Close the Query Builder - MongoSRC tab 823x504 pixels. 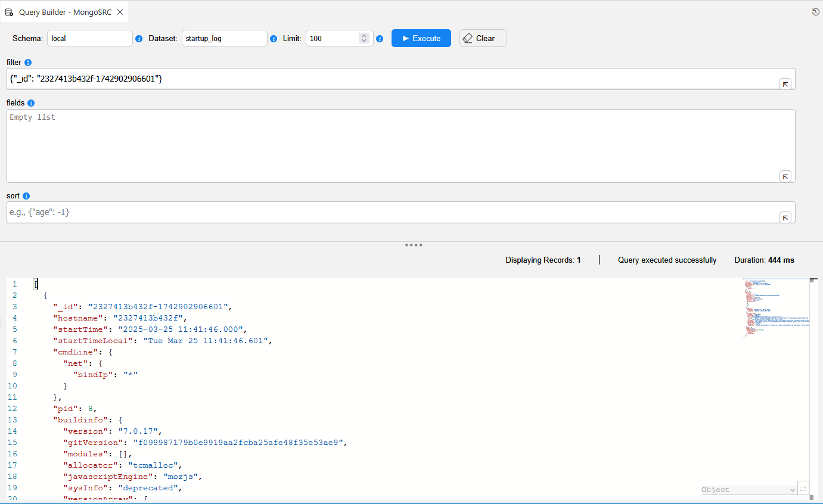pyautogui.click(x=120, y=12)
